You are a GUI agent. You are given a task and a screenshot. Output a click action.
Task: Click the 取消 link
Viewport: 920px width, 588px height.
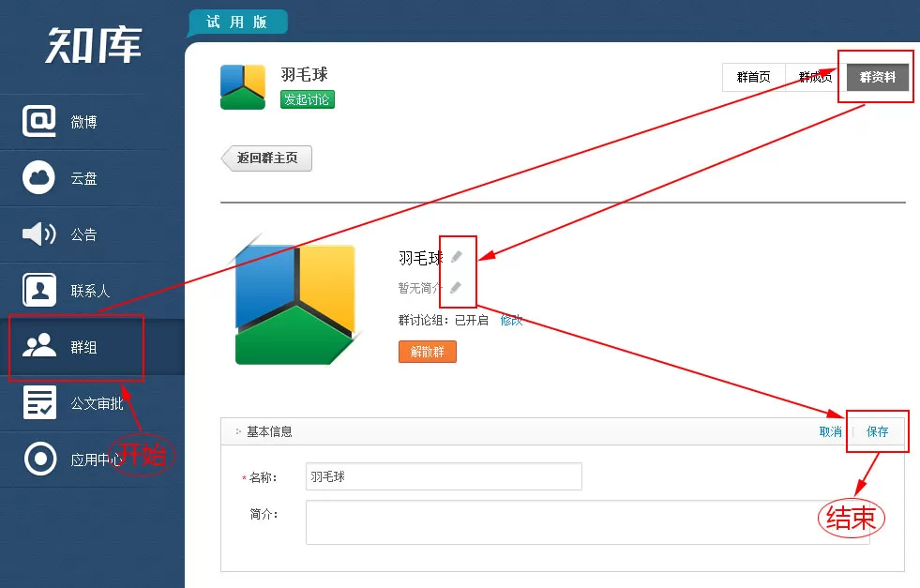tap(830, 432)
